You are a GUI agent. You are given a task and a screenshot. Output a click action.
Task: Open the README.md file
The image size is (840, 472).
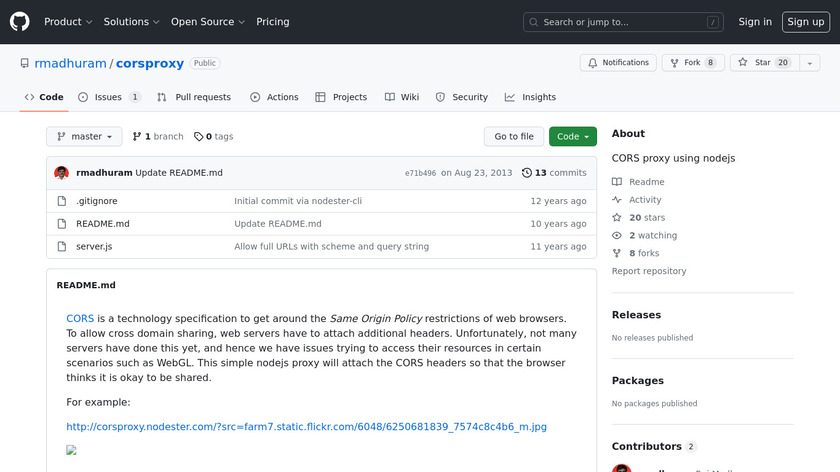tap(103, 224)
